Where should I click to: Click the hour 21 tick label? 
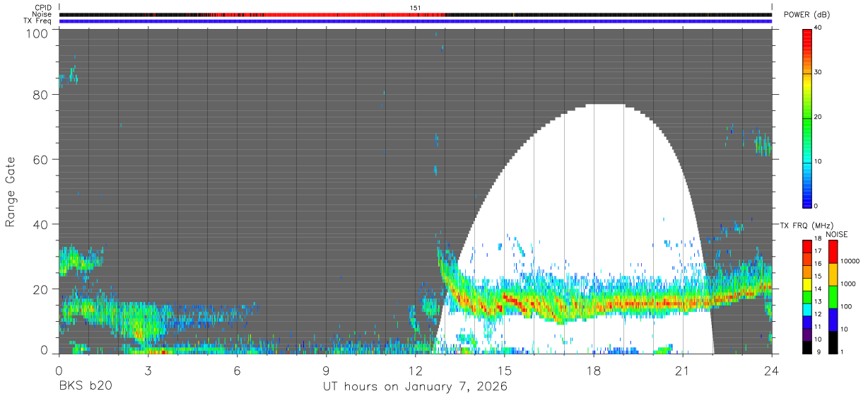pos(683,371)
